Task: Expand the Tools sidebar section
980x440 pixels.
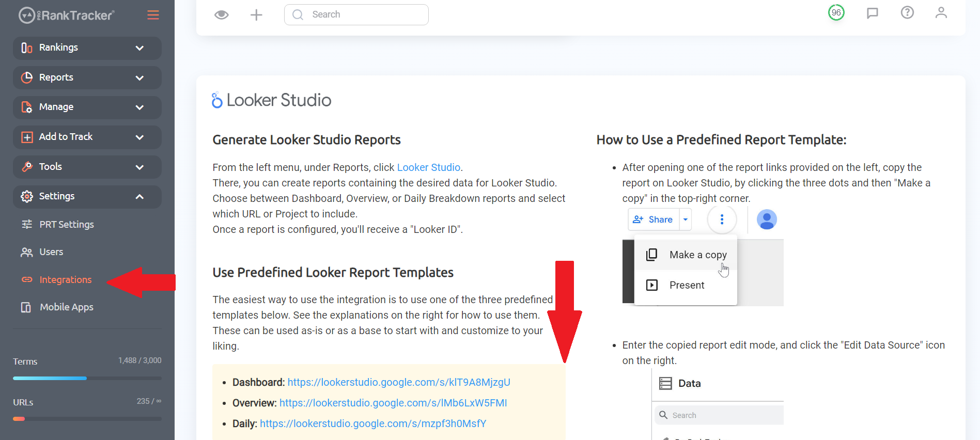Action: 87,167
